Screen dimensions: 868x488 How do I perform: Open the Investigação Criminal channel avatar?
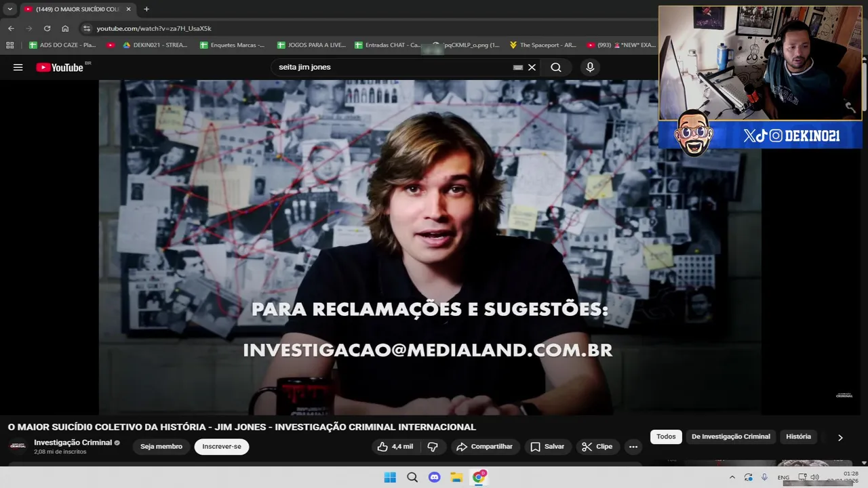pyautogui.click(x=18, y=446)
